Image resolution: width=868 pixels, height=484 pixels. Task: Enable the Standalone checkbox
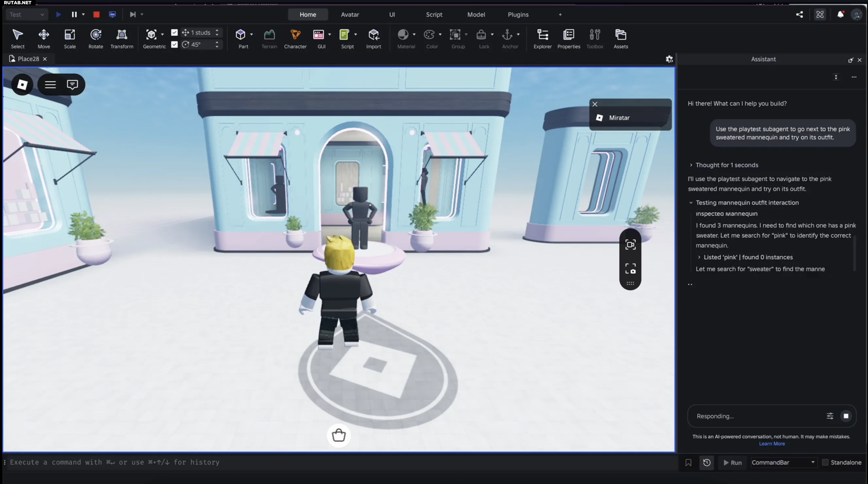(x=825, y=462)
